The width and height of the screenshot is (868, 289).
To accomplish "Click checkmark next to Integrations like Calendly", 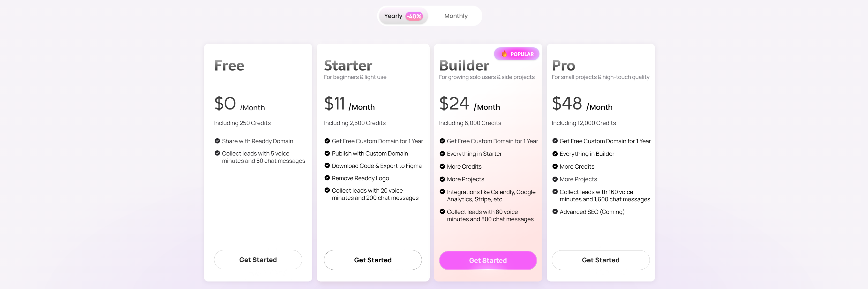I will (442, 192).
